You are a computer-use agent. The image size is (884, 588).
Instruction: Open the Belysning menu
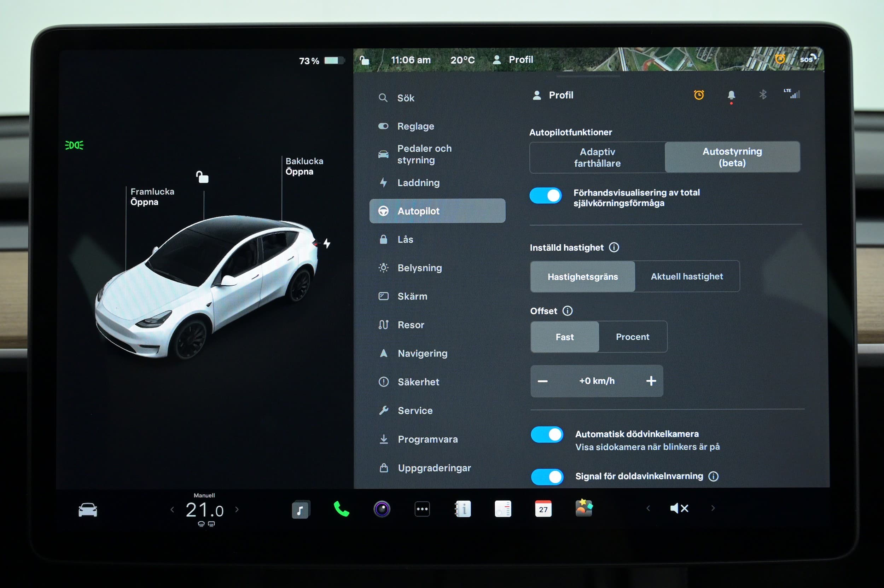437,268
